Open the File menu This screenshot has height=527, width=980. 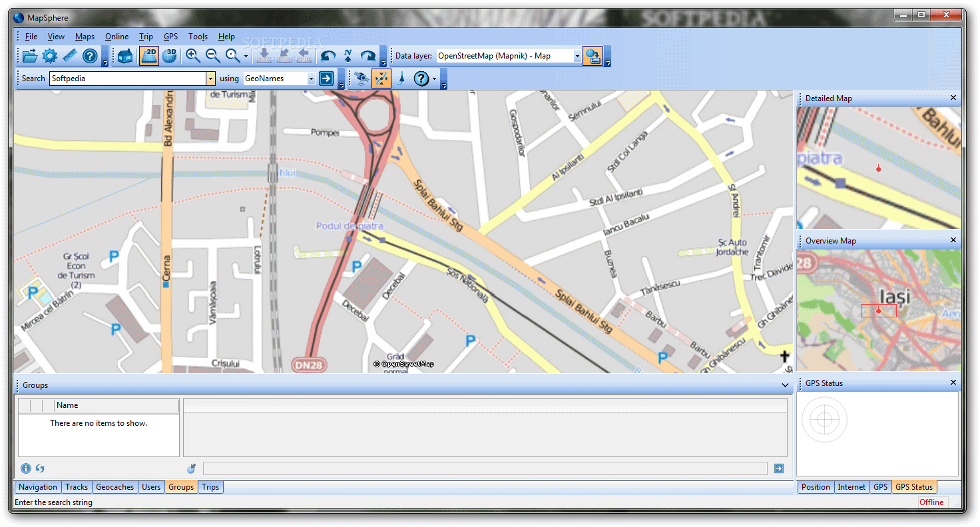point(31,37)
